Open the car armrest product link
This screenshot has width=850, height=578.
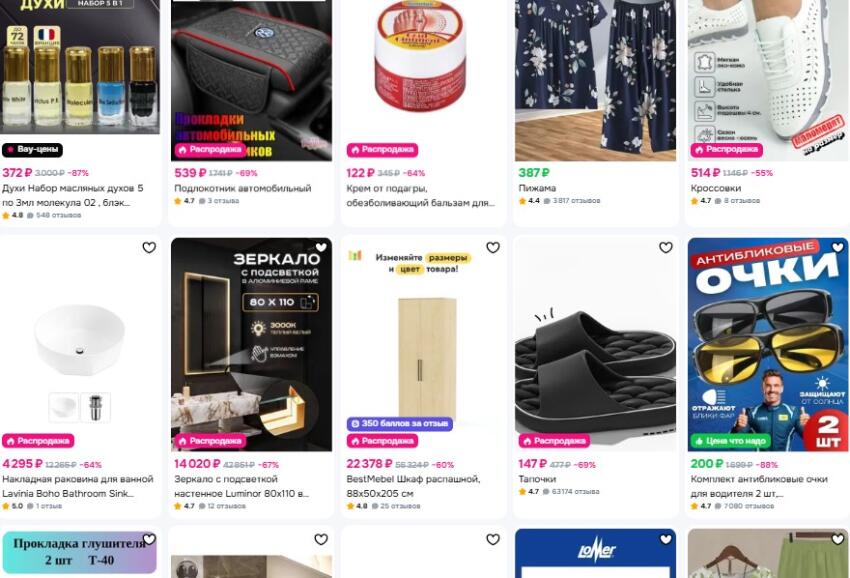pyautogui.click(x=242, y=188)
